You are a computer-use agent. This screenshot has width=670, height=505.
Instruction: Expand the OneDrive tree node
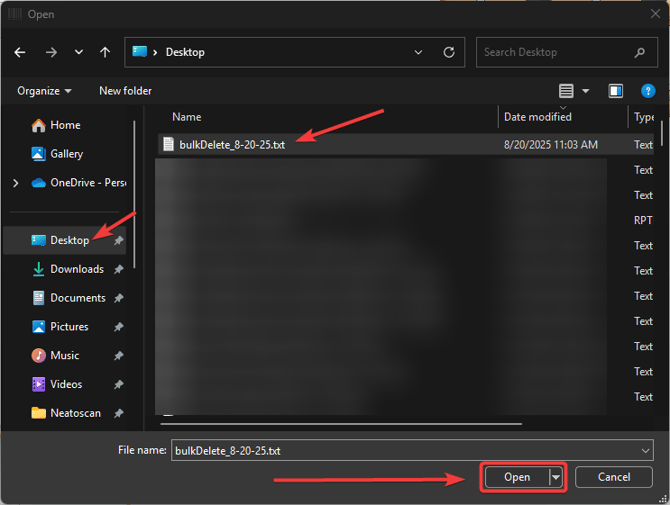(15, 183)
